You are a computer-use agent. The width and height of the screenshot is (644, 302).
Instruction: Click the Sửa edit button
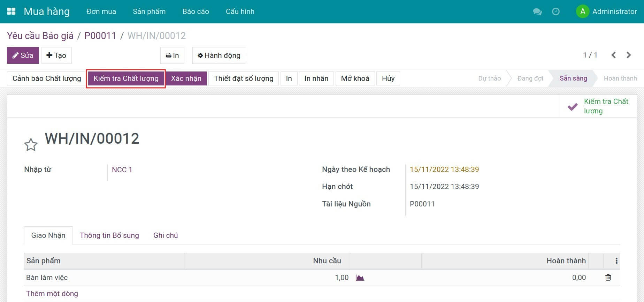[x=23, y=55]
